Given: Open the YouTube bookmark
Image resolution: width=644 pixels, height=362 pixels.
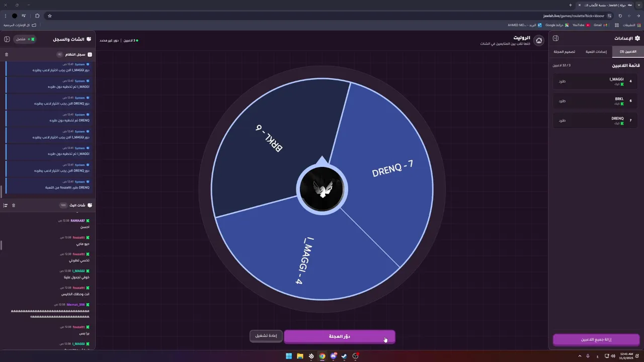Looking at the screenshot, I should tap(581, 25).
